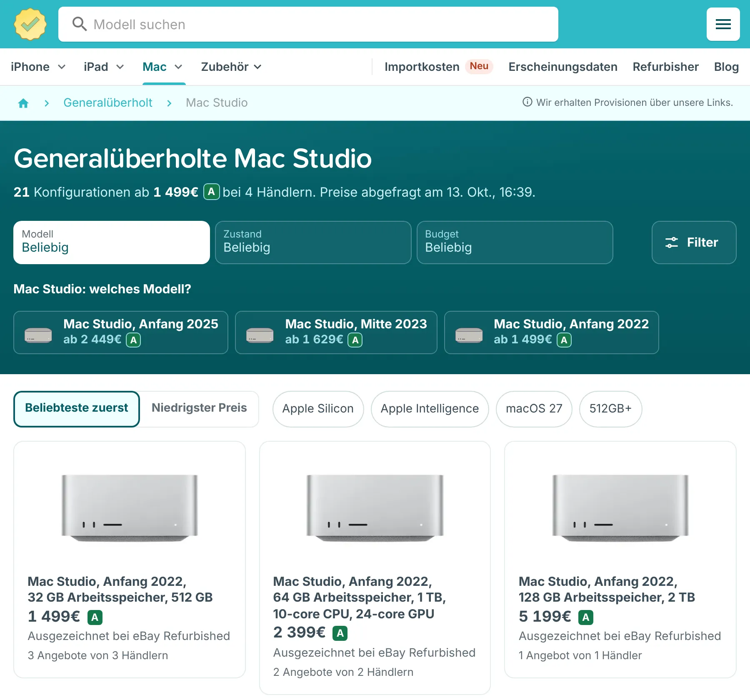Open the hamburger menu
This screenshot has width=750, height=700.
tap(723, 24)
